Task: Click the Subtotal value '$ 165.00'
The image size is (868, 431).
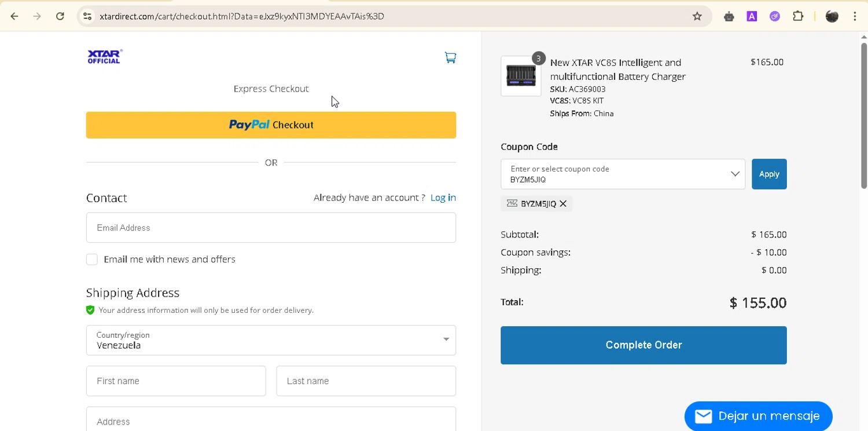Action: click(x=769, y=235)
